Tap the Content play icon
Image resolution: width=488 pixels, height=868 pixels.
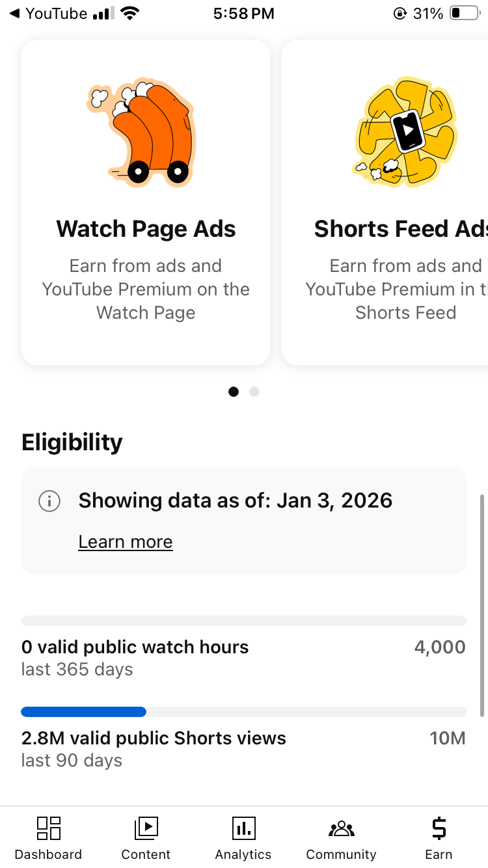146,828
